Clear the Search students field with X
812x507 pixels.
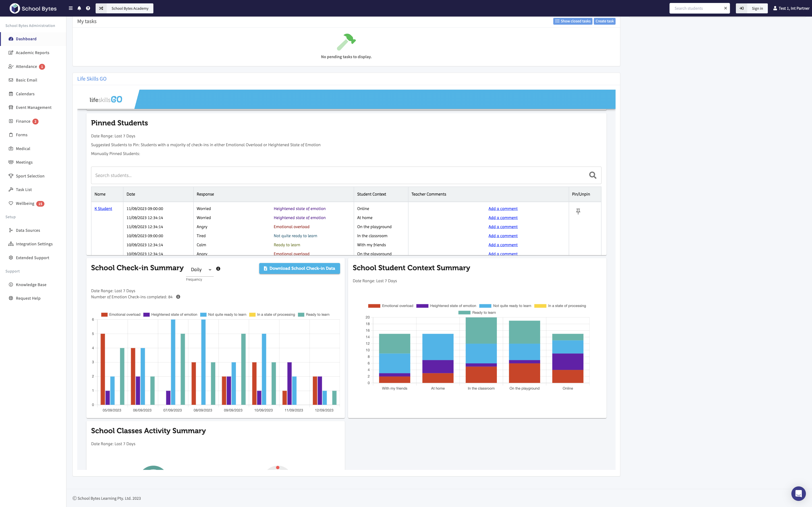(725, 8)
